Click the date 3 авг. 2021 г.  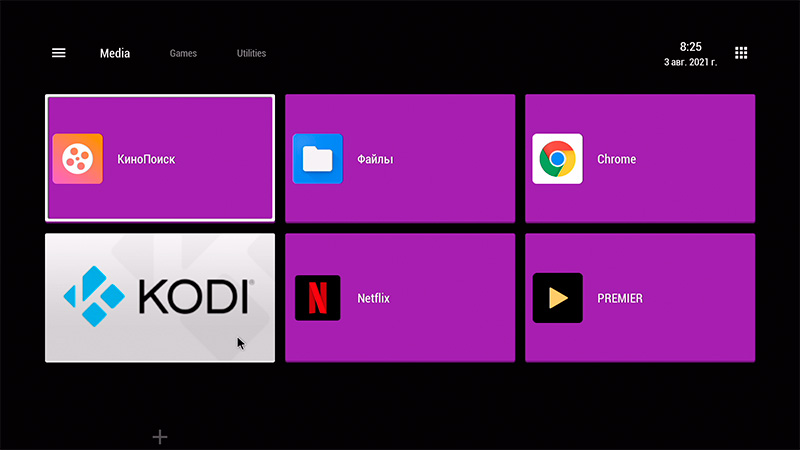688,62
